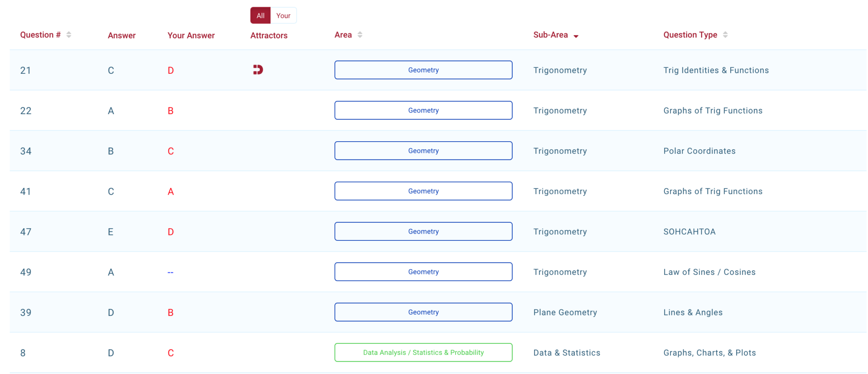Click the Geometry button on question 47
This screenshot has width=868, height=374.
pyautogui.click(x=423, y=231)
